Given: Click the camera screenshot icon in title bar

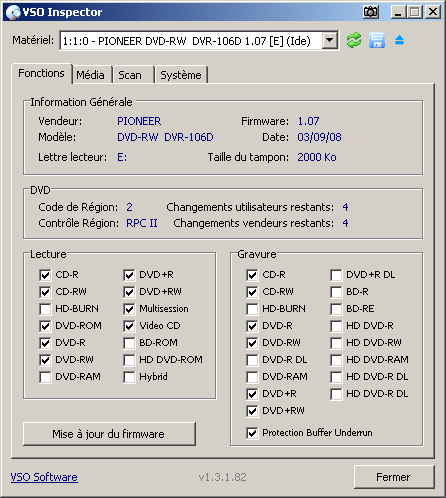Looking at the screenshot, I should (371, 12).
